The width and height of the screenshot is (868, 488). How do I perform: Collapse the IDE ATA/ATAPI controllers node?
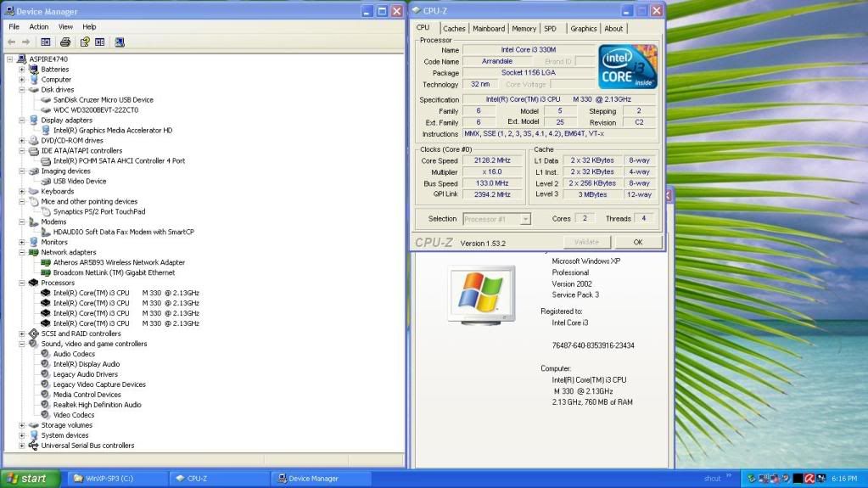(x=21, y=151)
